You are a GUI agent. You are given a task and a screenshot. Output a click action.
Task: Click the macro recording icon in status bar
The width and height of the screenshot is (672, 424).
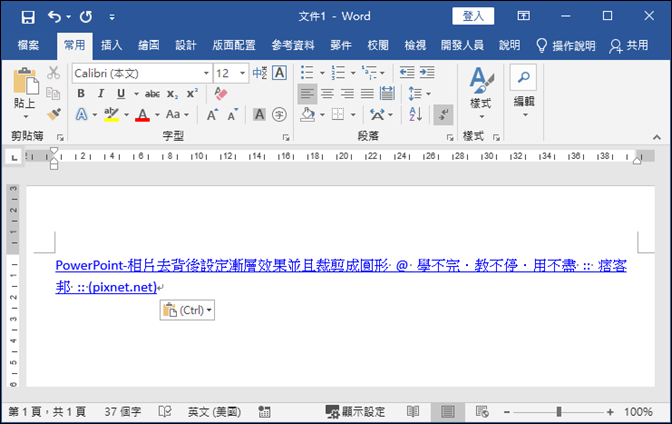point(264,412)
